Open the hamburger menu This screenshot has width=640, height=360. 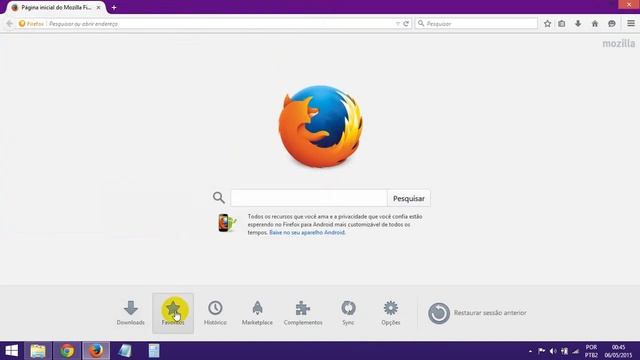(631, 24)
